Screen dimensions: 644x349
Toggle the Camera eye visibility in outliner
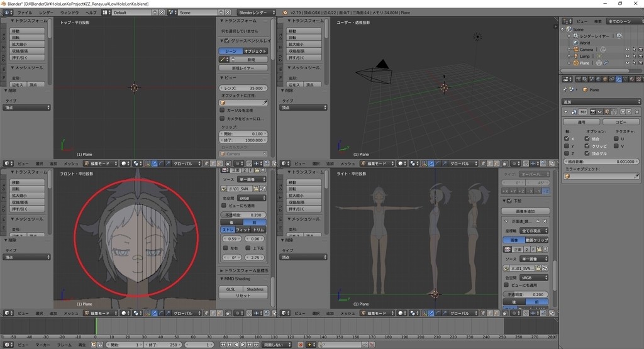point(628,49)
